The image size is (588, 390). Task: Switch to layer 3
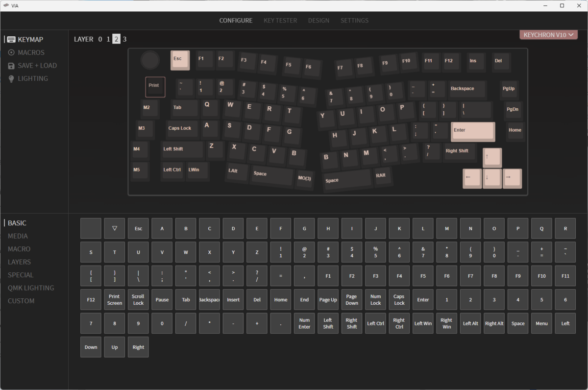(124, 39)
